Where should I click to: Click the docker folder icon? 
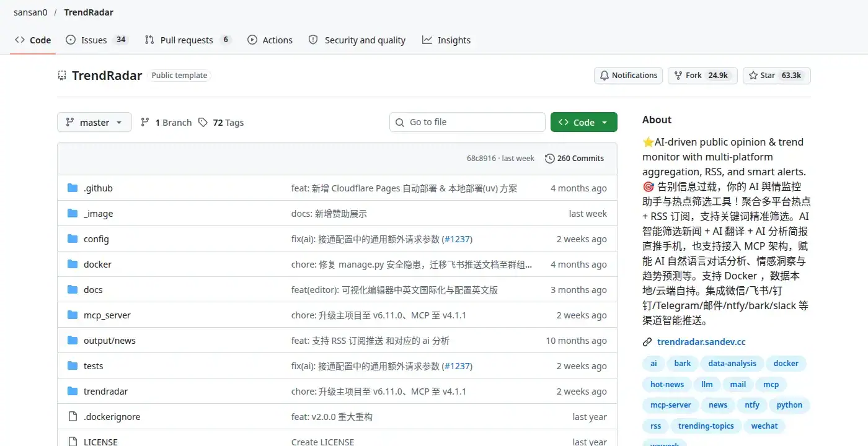coord(73,265)
